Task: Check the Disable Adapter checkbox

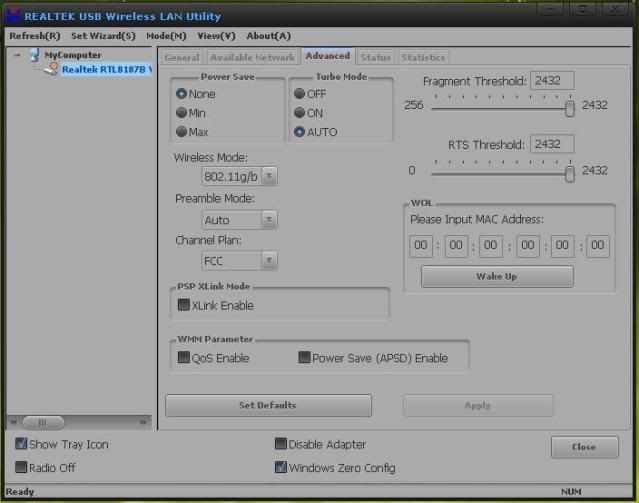Action: pos(281,443)
